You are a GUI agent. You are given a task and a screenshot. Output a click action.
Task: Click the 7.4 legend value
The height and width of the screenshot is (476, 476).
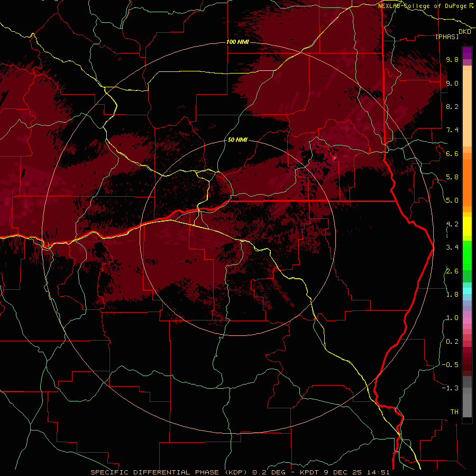click(452, 130)
